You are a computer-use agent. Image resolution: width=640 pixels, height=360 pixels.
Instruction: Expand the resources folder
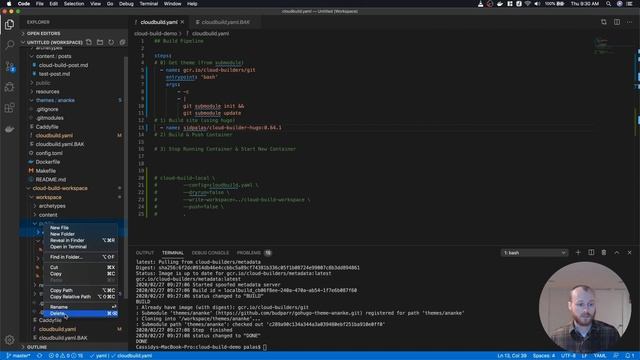pyautogui.click(x=47, y=92)
